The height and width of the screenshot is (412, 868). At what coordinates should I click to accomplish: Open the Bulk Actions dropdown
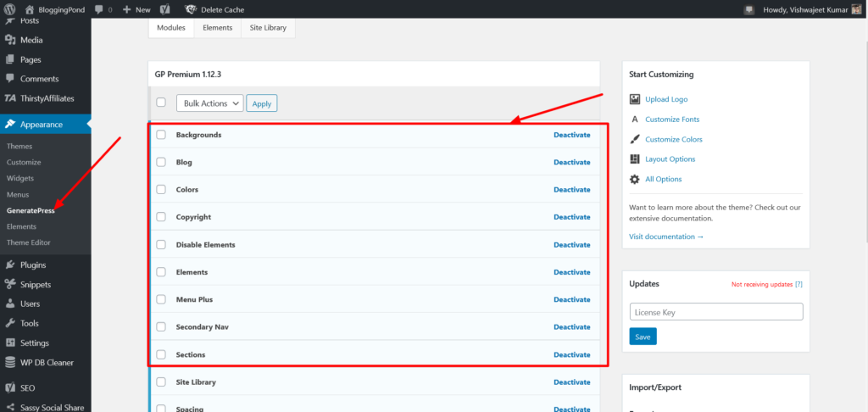click(210, 103)
